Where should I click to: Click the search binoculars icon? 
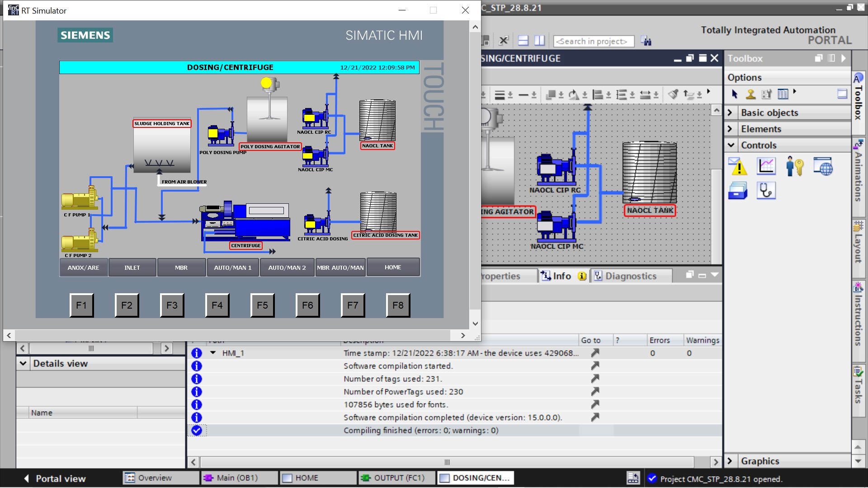tap(646, 41)
